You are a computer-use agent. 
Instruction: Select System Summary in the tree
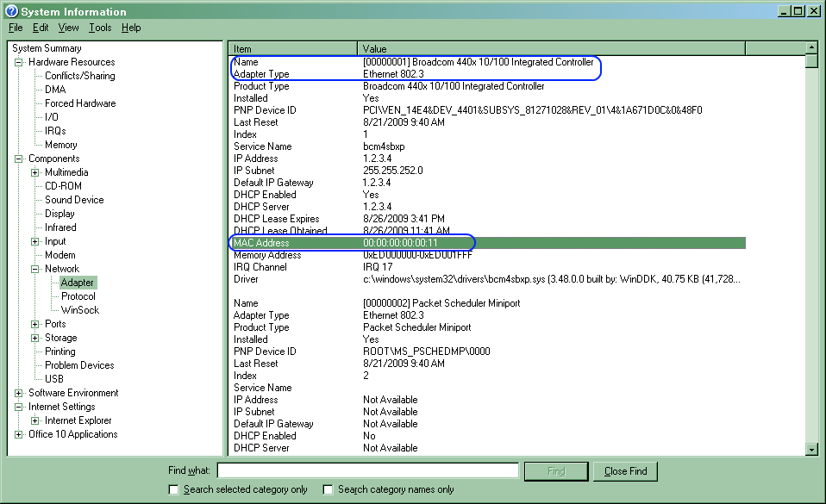(x=47, y=48)
